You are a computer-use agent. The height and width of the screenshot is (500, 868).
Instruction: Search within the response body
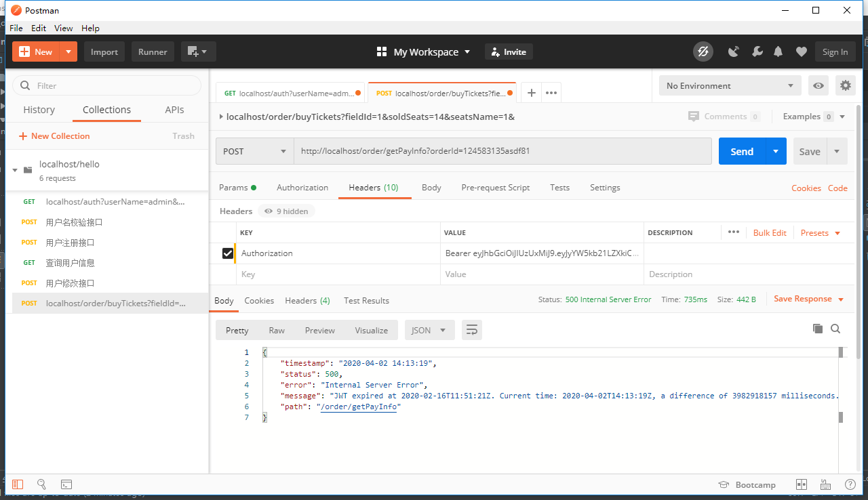point(835,329)
